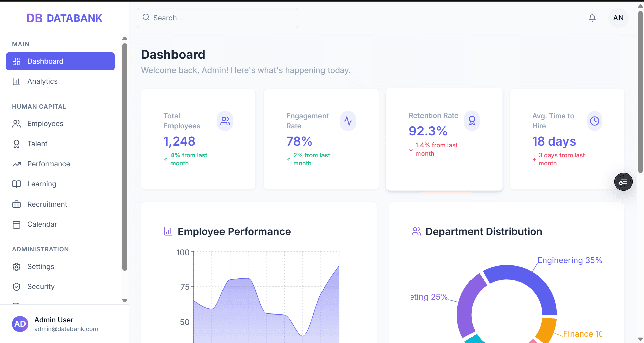Open the Employees section
This screenshot has width=644, height=343.
tap(60, 124)
